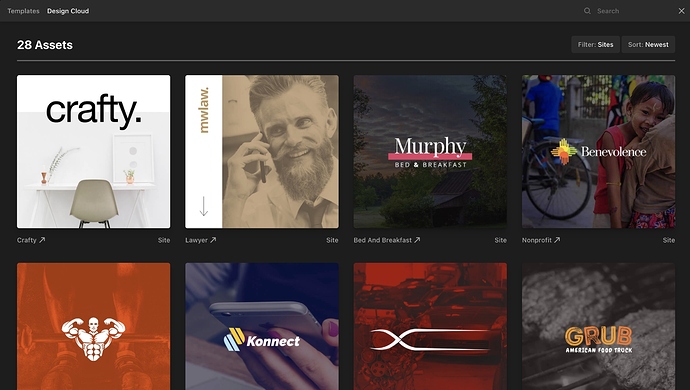The image size is (690, 390).
Task: Open Lawyer external link arrow icon
Action: coord(213,240)
